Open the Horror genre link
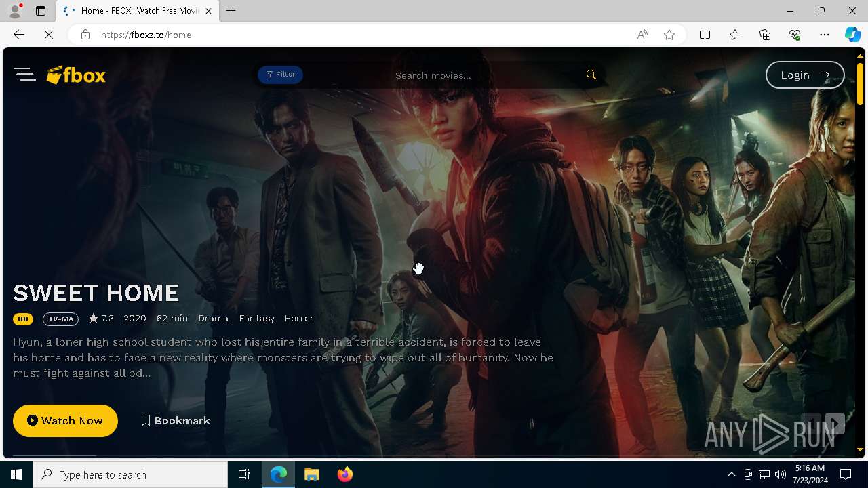The height and width of the screenshot is (488, 868). tap(298, 318)
